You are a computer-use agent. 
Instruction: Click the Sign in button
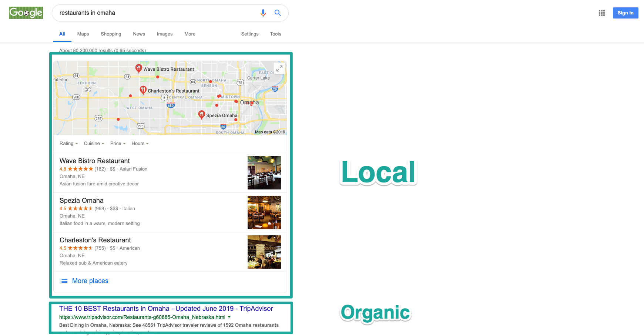coord(625,13)
